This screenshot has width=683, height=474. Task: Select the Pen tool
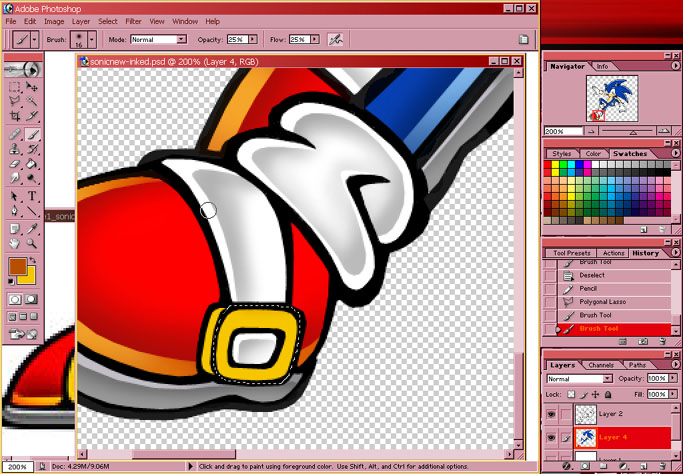pos(15,211)
